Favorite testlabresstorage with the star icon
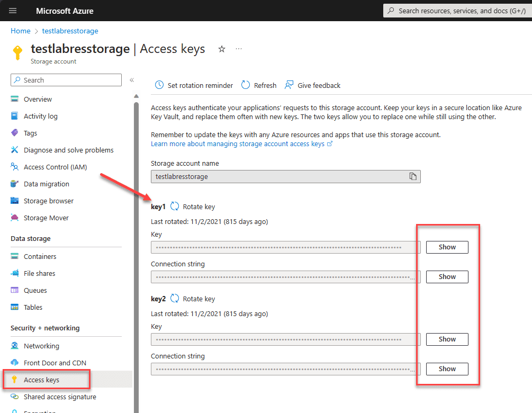 [x=222, y=49]
